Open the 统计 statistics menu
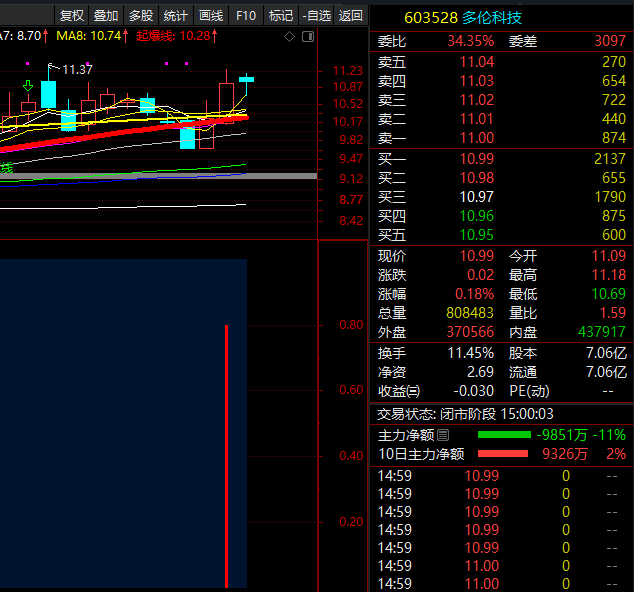This screenshot has height=592, width=634. 176,15
